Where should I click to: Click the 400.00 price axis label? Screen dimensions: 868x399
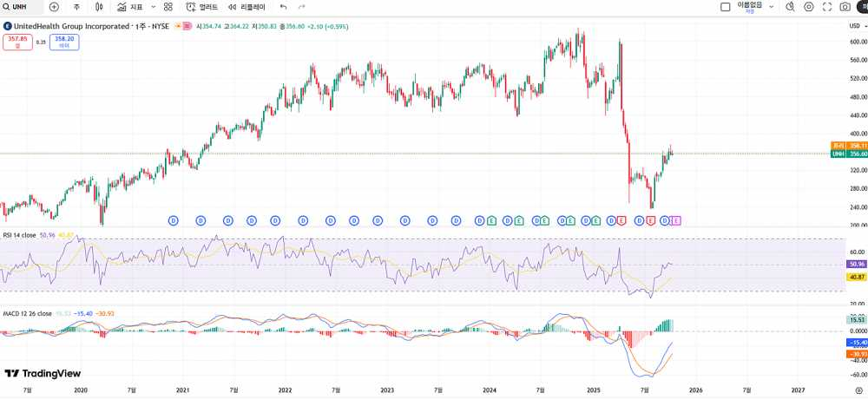coord(858,134)
